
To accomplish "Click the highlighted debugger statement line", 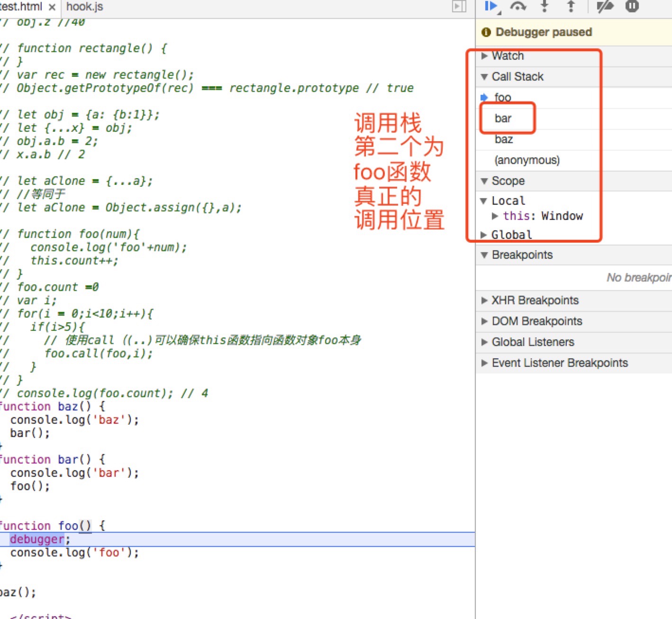I will (x=237, y=539).
